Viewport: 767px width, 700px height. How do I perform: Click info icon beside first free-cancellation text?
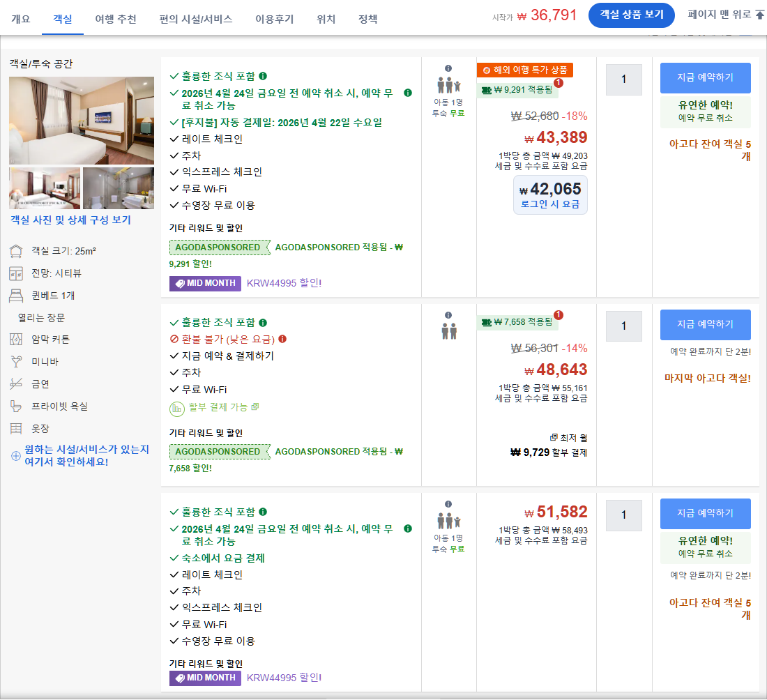click(408, 93)
